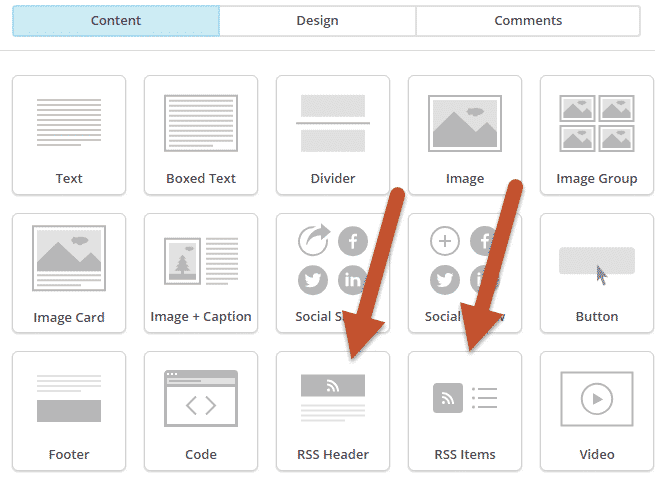Add the RSS Header block
This screenshot has width=655, height=493.
tap(333, 411)
